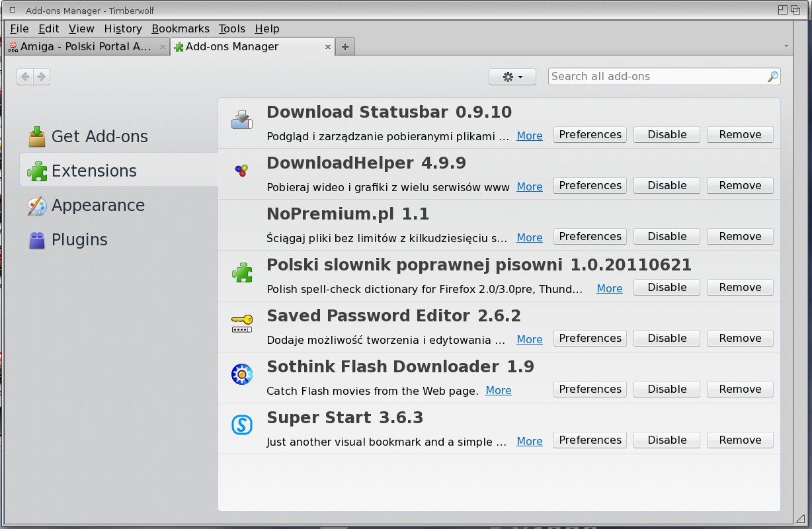
Task: Select Get Add-ons category
Action: click(x=119, y=136)
